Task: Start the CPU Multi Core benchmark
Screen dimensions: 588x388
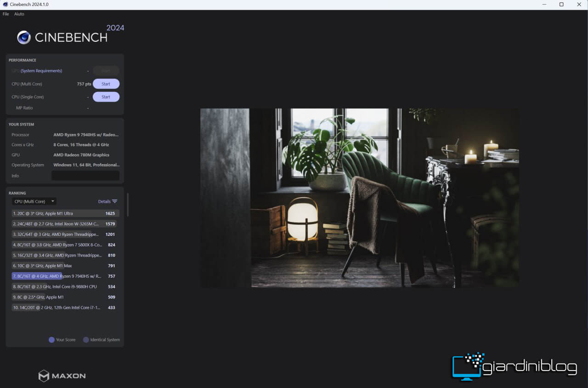Action: coord(106,84)
